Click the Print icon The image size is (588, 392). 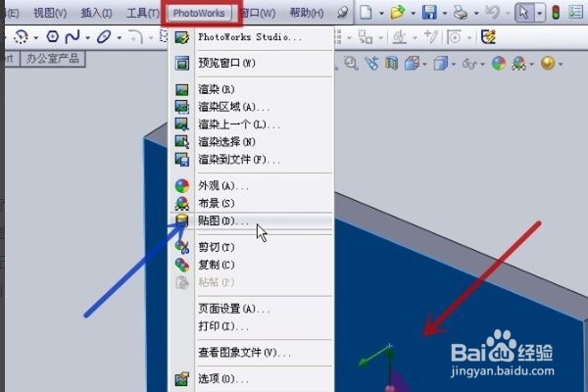461,13
